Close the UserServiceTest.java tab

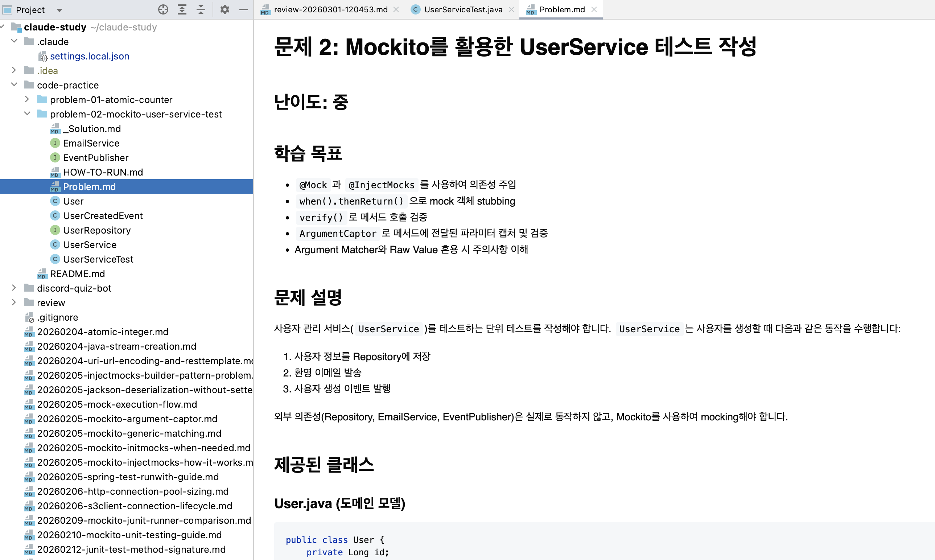(x=511, y=9)
